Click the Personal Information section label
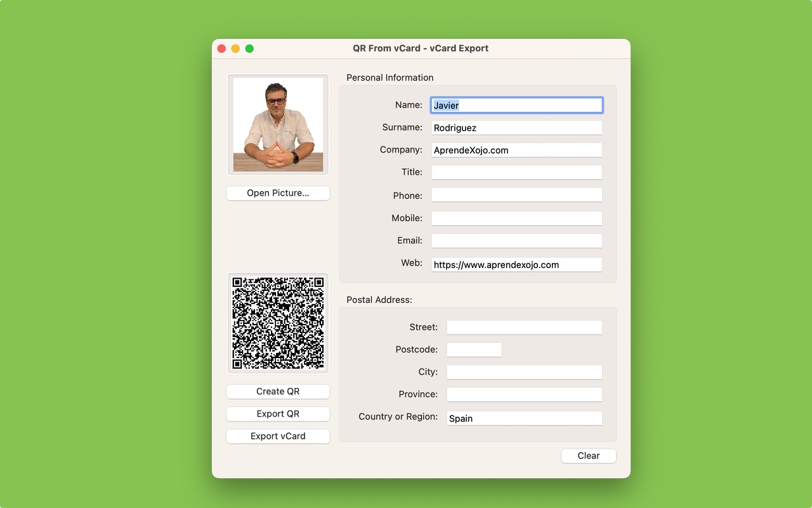 tap(390, 77)
